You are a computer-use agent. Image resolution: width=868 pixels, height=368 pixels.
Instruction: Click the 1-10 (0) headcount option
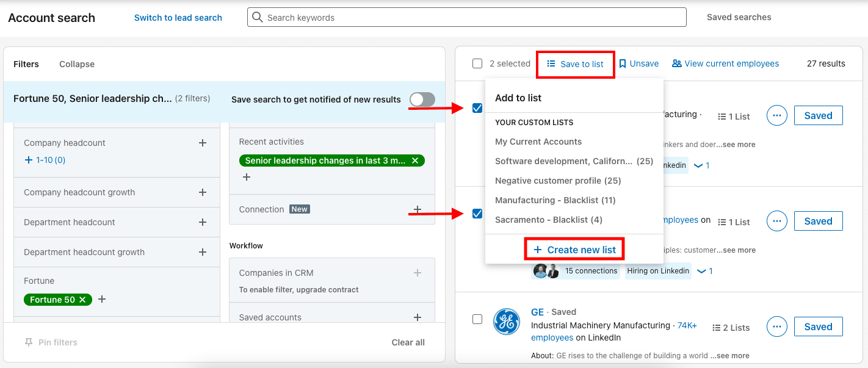click(45, 160)
